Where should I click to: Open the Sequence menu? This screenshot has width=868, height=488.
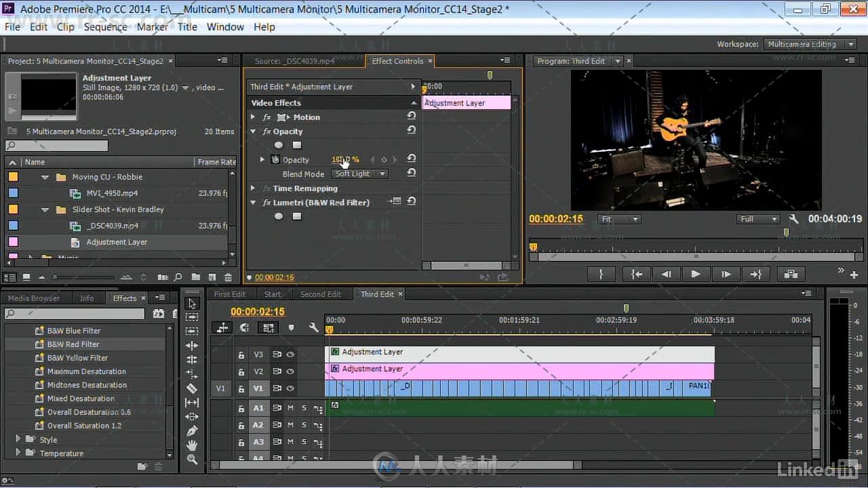[105, 27]
